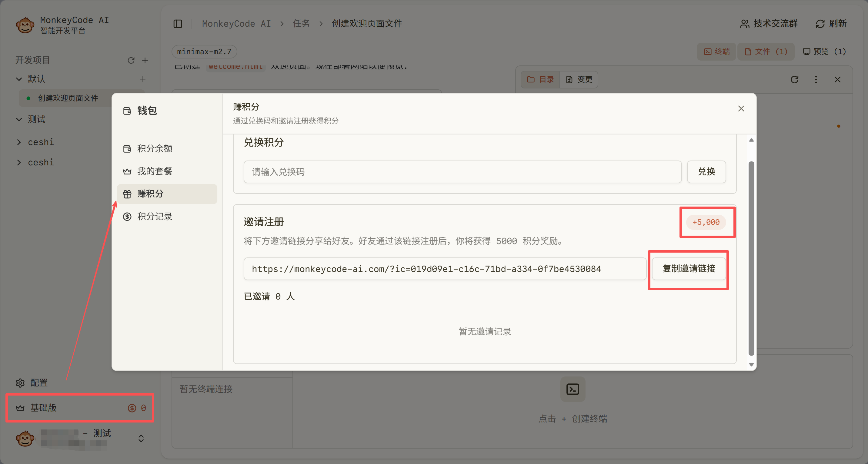Collapse the 测试 project group
Viewport: 868px width, 464px height.
tap(19, 119)
